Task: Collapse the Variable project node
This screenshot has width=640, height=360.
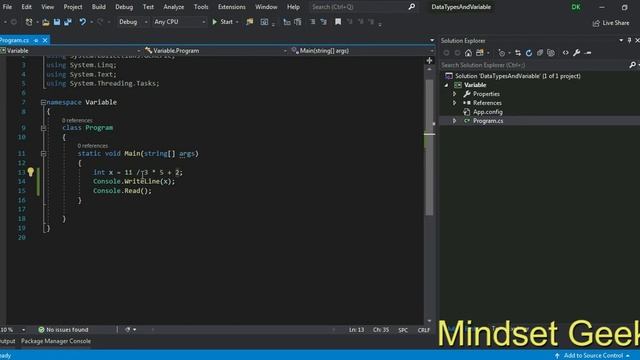Action: (x=446, y=85)
